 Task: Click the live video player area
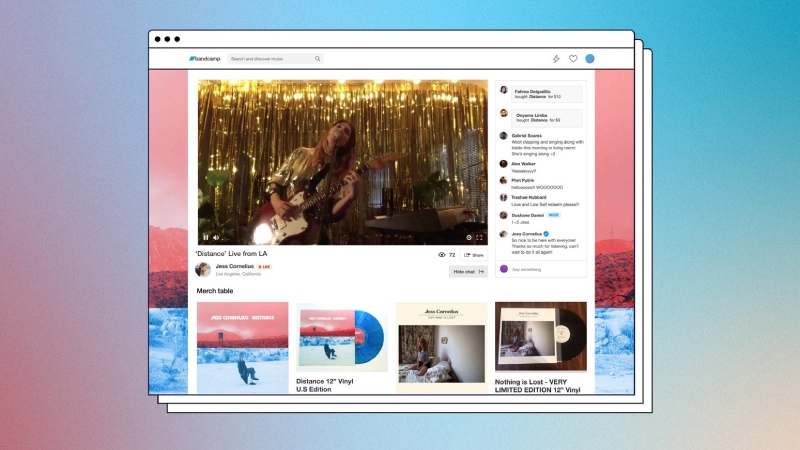(x=343, y=162)
